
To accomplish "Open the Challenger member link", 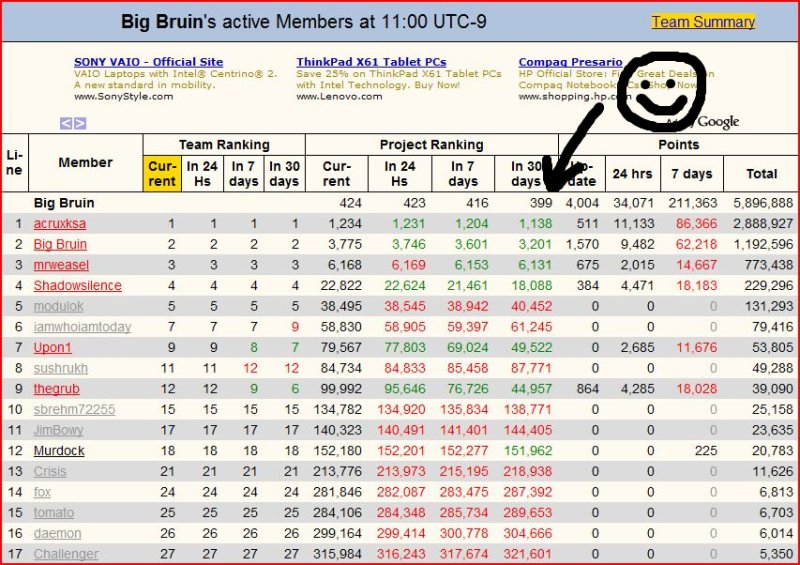I will 66,554.
